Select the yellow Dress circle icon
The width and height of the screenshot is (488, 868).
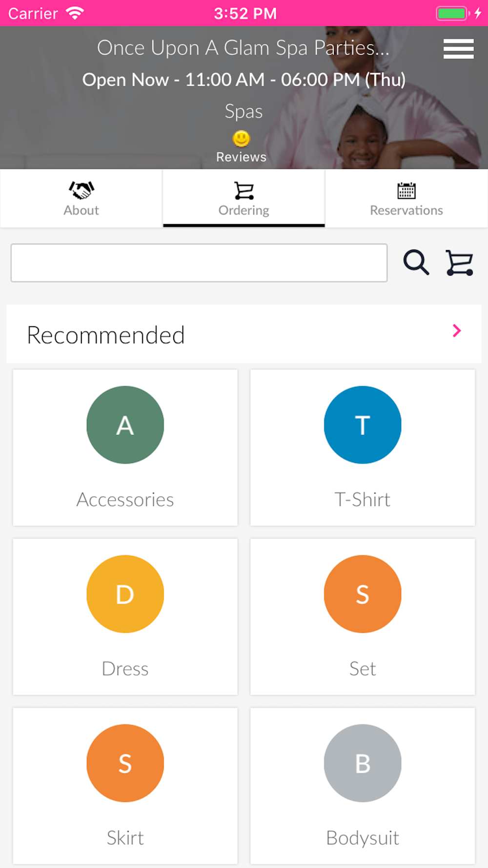[125, 594]
